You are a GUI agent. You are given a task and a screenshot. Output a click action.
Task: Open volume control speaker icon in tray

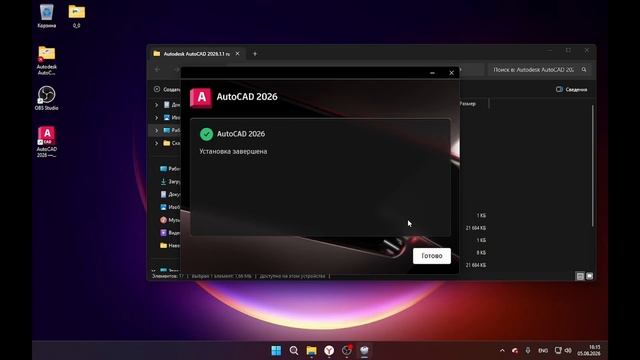(x=568, y=351)
